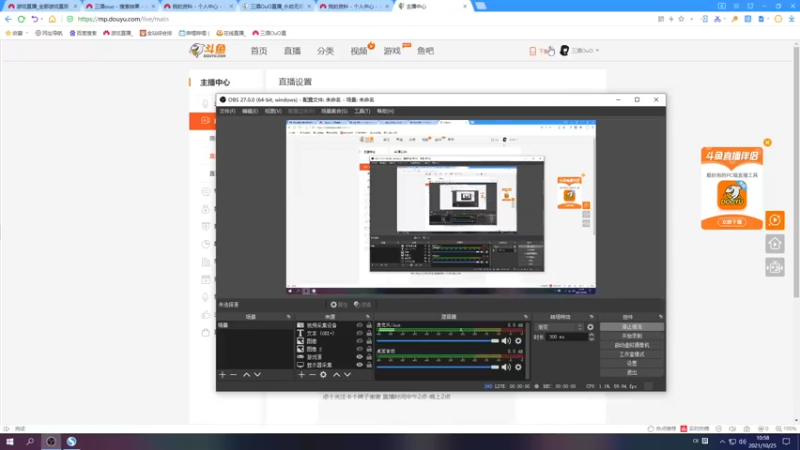Click the transition duration 300 ms field
800x450 pixels.
tap(566, 337)
